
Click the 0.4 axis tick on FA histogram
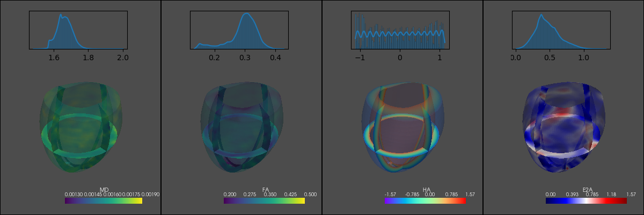pos(276,56)
